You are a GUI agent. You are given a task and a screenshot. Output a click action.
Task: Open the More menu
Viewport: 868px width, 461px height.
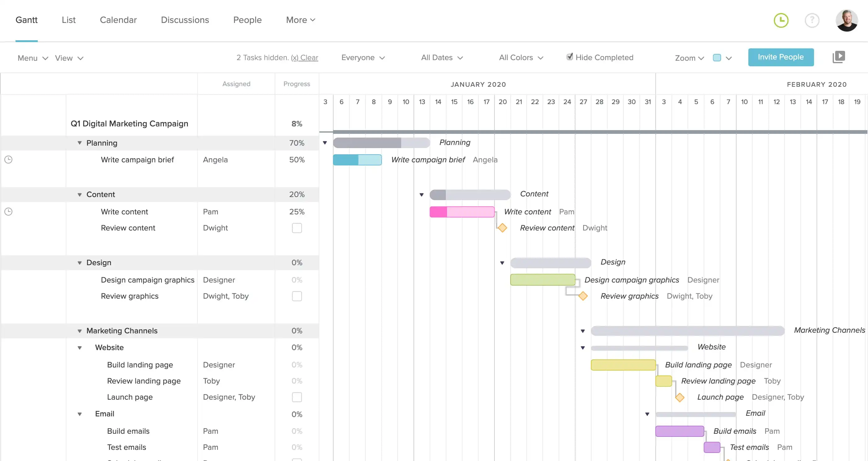(300, 20)
